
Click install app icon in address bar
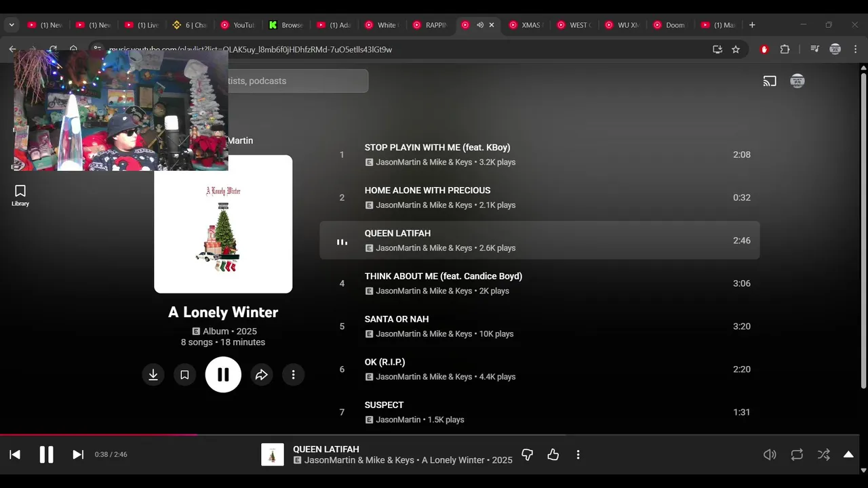[x=717, y=49]
